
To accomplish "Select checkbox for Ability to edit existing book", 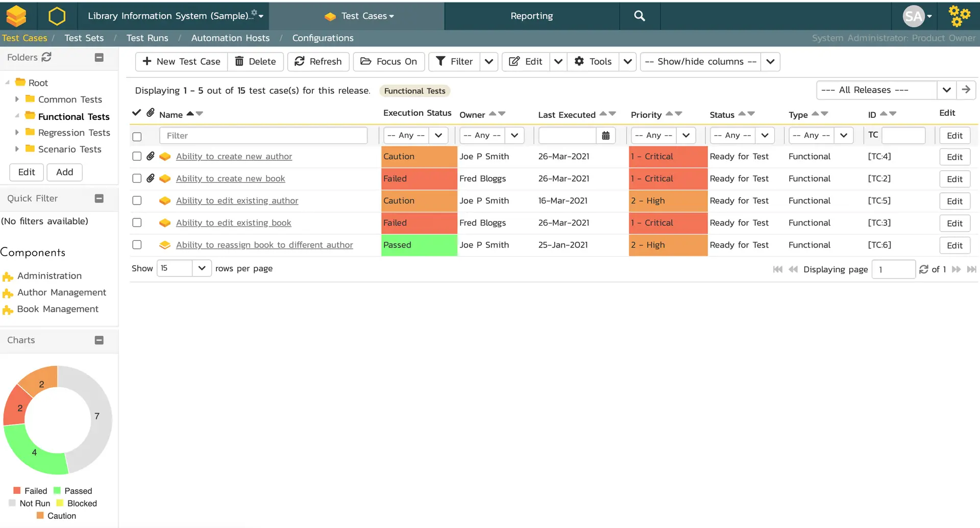I will pos(137,223).
